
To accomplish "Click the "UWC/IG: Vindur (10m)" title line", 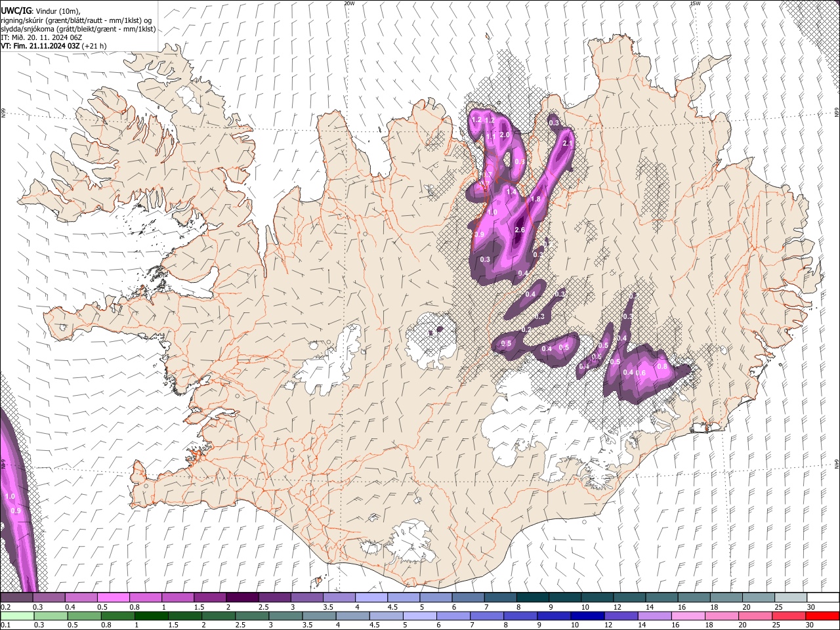I will 40,10.
